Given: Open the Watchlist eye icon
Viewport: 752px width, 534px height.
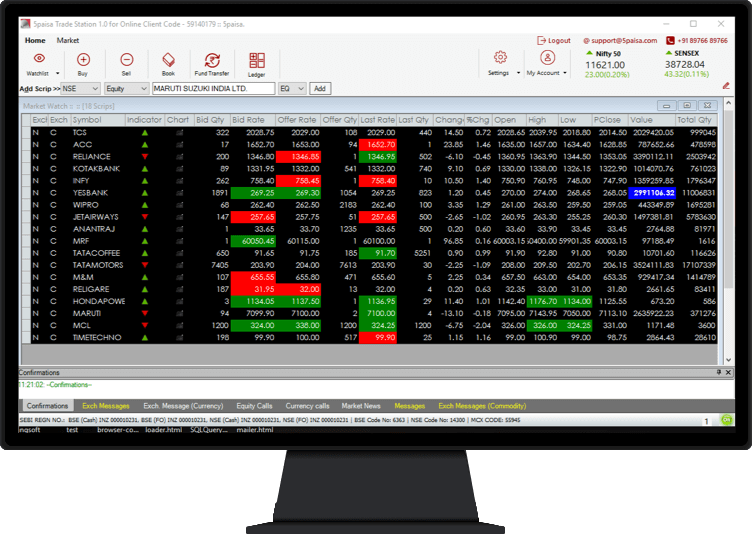Looking at the screenshot, I should 39,59.
